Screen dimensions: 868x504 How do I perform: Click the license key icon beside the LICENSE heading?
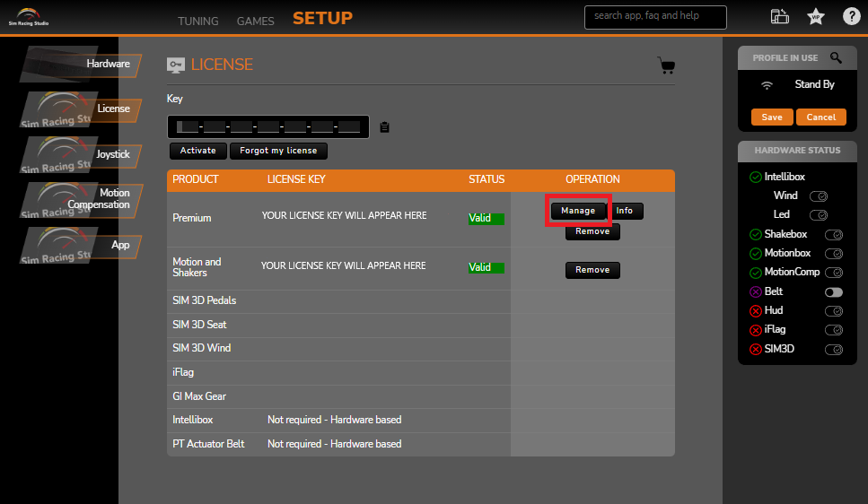176,65
